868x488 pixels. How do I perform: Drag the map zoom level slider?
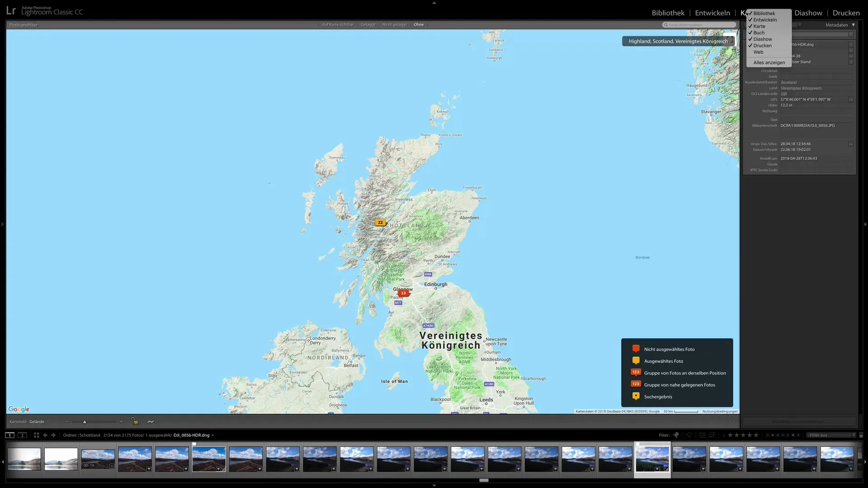coord(84,422)
